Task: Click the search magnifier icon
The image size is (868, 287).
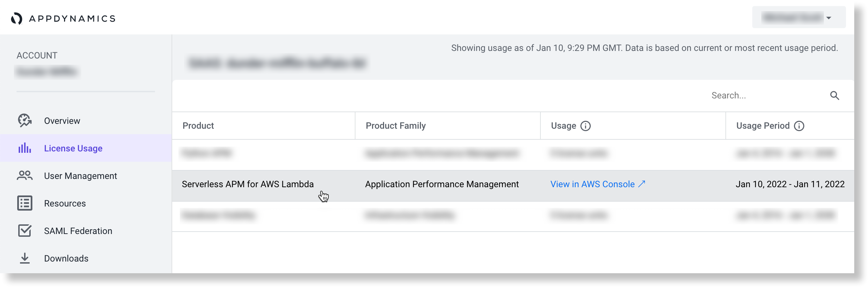Action: coord(835,96)
